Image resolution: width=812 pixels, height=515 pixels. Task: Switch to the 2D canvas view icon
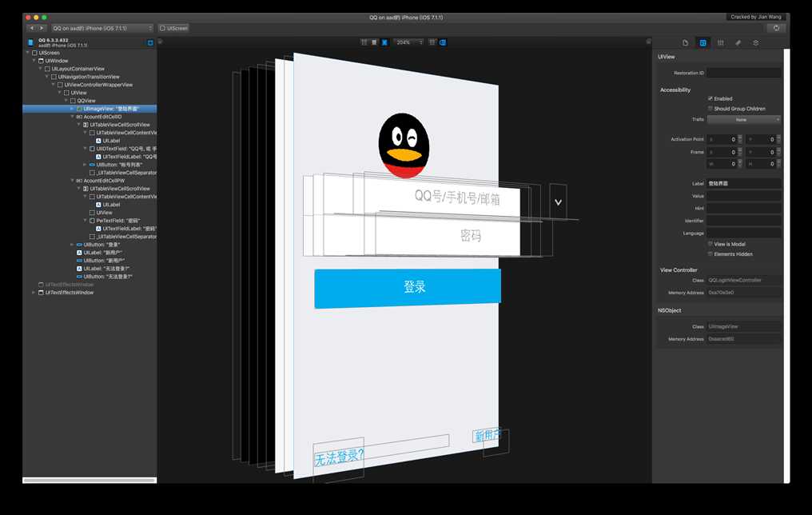[432, 42]
